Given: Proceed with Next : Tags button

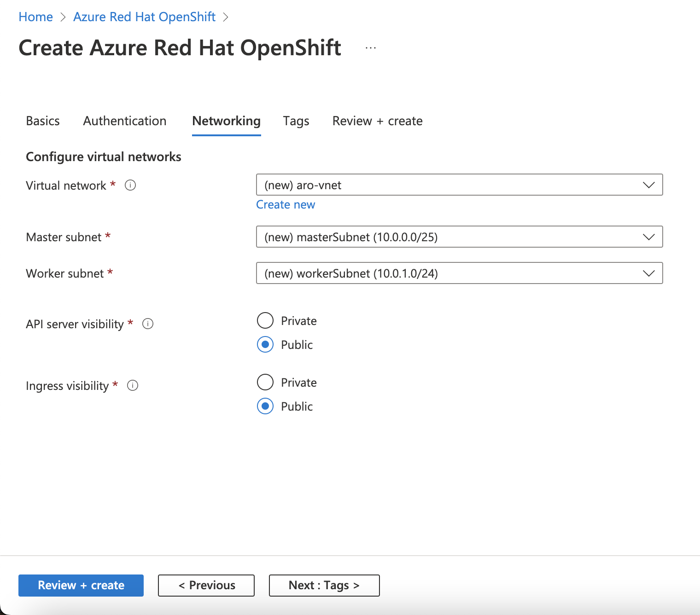Looking at the screenshot, I should click(324, 585).
